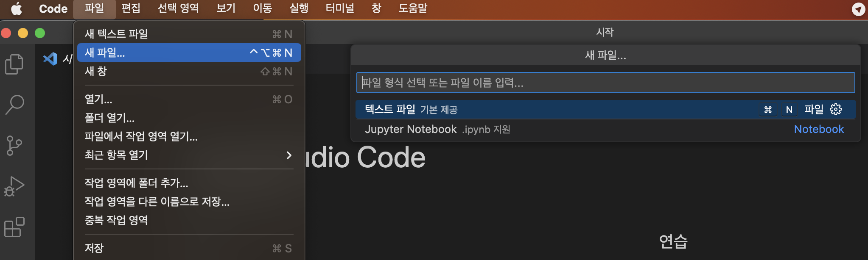The height and width of the screenshot is (260, 868).
Task: Open the Source Control view
Action: (14, 145)
